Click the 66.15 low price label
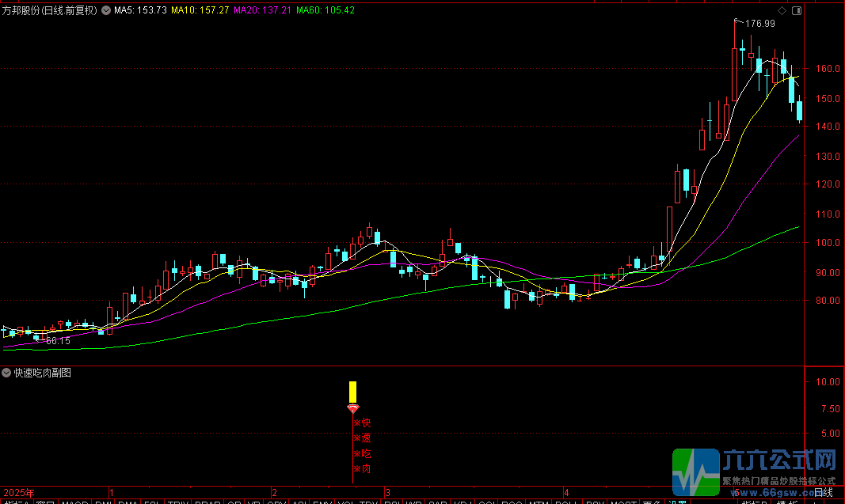The height and width of the screenshot is (504, 845). pyautogui.click(x=58, y=341)
